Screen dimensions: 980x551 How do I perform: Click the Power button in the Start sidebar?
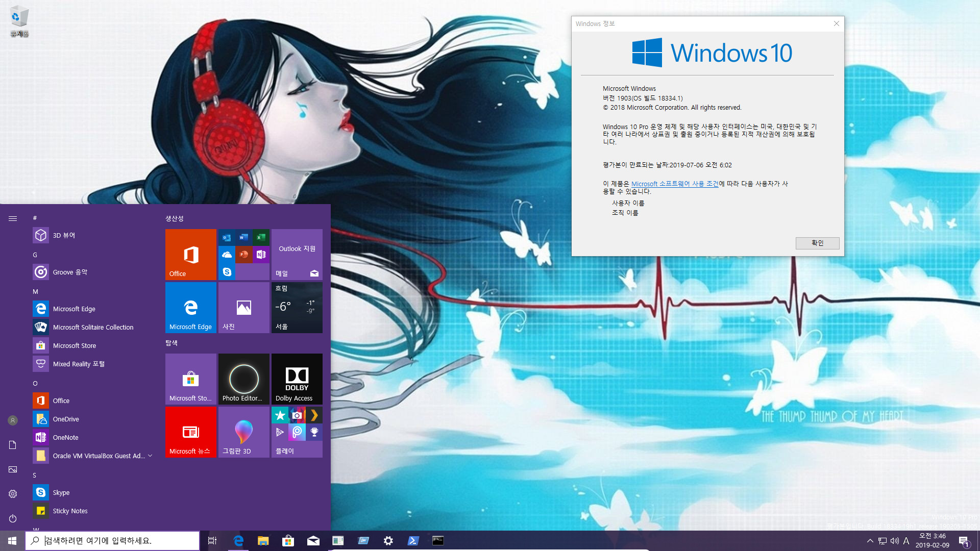(x=13, y=518)
